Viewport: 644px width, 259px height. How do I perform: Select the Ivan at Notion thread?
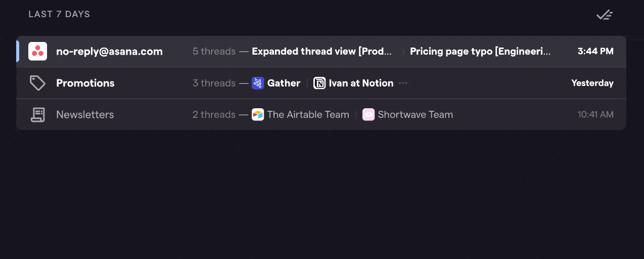[x=361, y=83]
